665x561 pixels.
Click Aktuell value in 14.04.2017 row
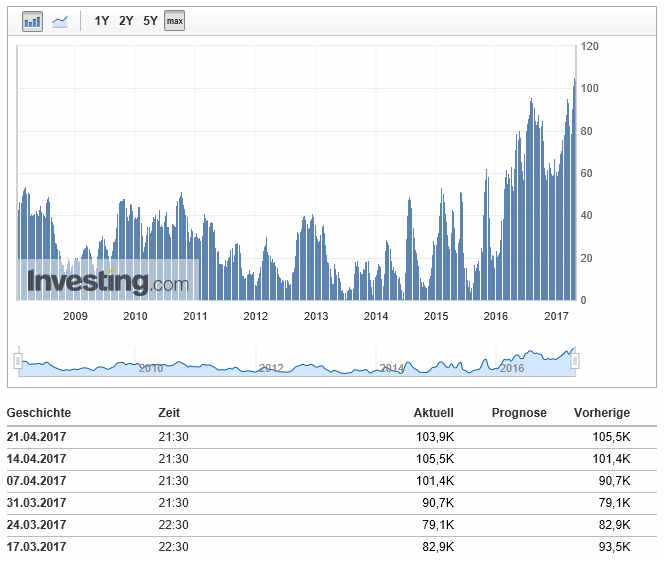pyautogui.click(x=435, y=459)
